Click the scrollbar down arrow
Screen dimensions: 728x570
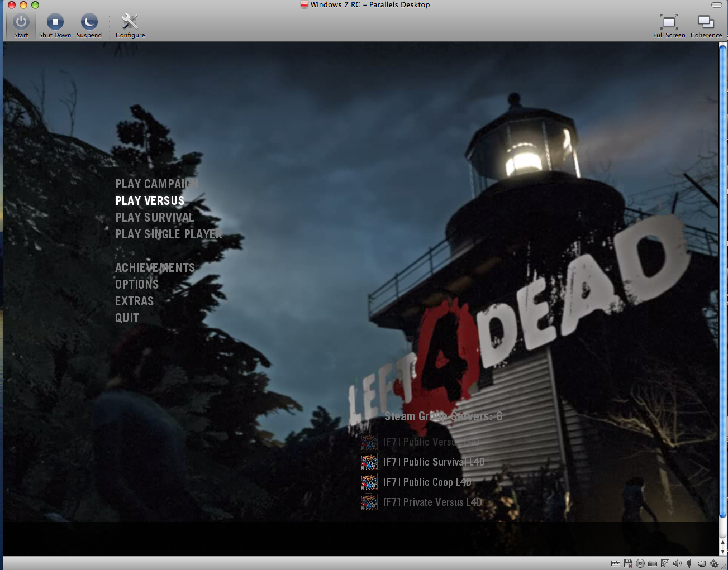tap(722, 552)
